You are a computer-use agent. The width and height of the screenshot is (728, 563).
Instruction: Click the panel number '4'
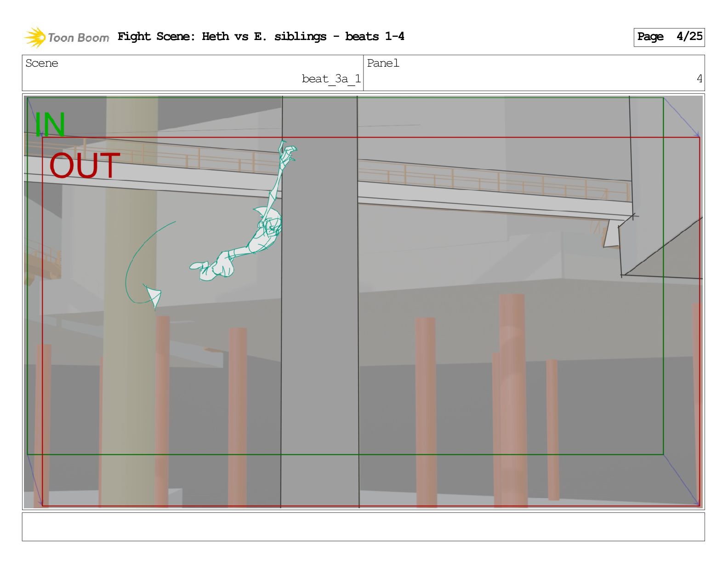[699, 79]
